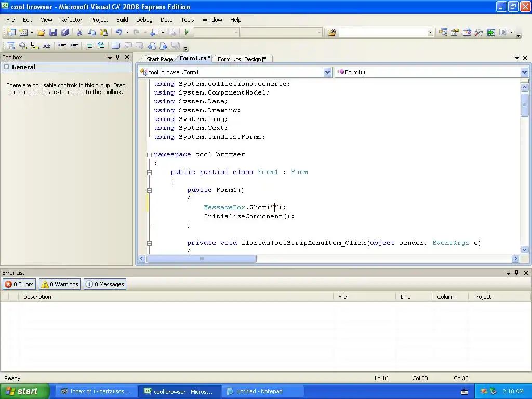Collapse the public Form1() constructor block
532x399 pixels.
149,190
